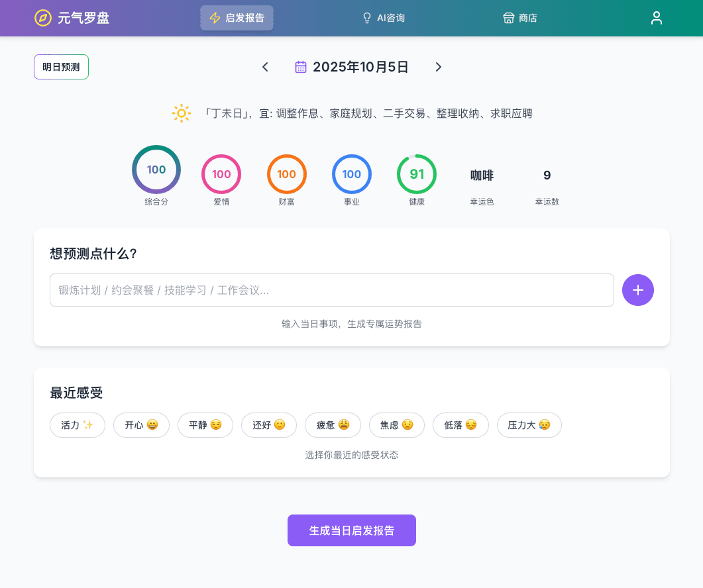Click the purple plus icon to add an item
The image size is (703, 588).
637,290
